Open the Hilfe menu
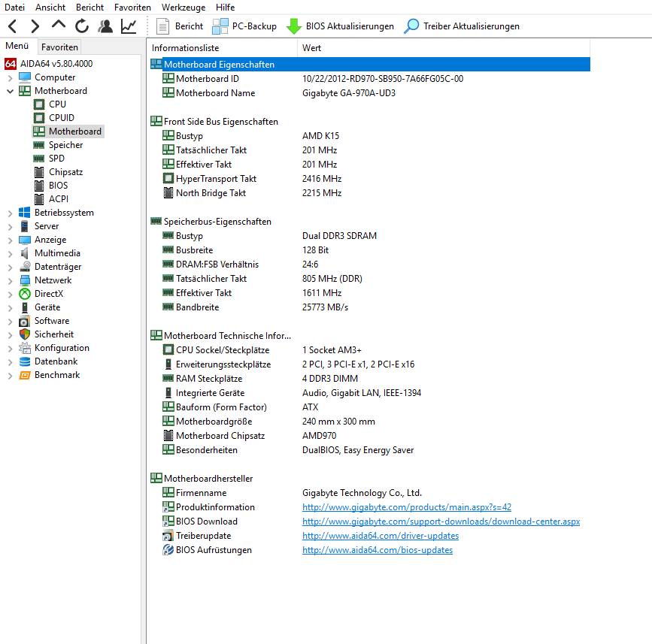 pyautogui.click(x=226, y=7)
